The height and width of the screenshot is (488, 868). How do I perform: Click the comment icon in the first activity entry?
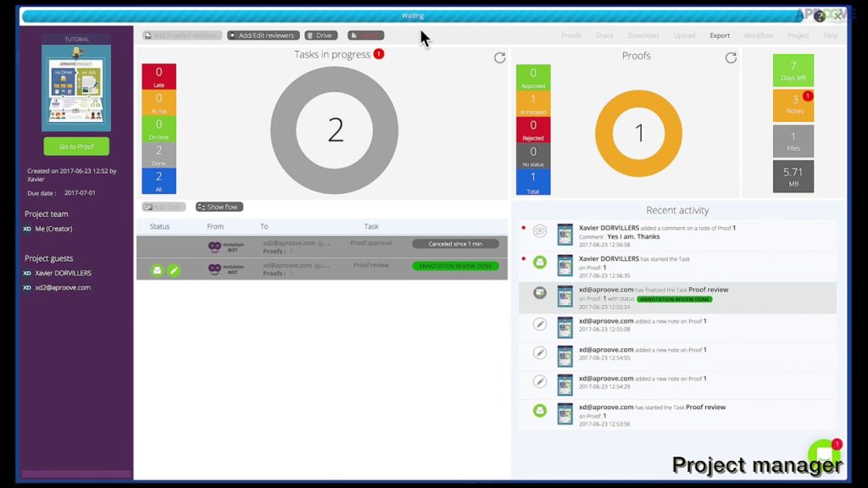coord(540,231)
